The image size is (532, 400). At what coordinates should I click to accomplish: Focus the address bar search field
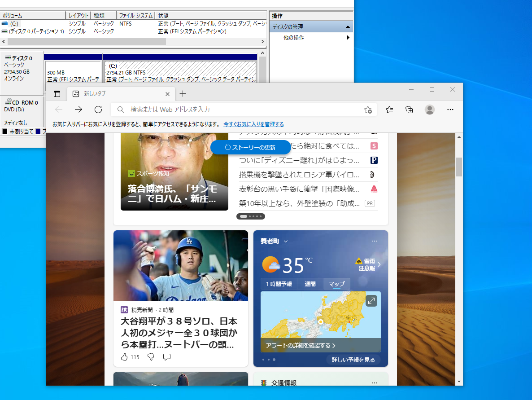pyautogui.click(x=244, y=110)
